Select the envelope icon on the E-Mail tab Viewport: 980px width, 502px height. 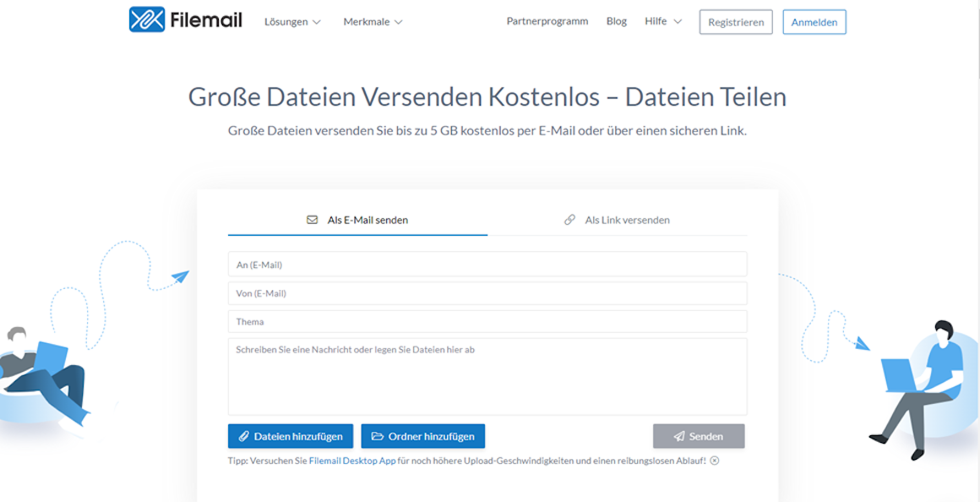point(312,219)
